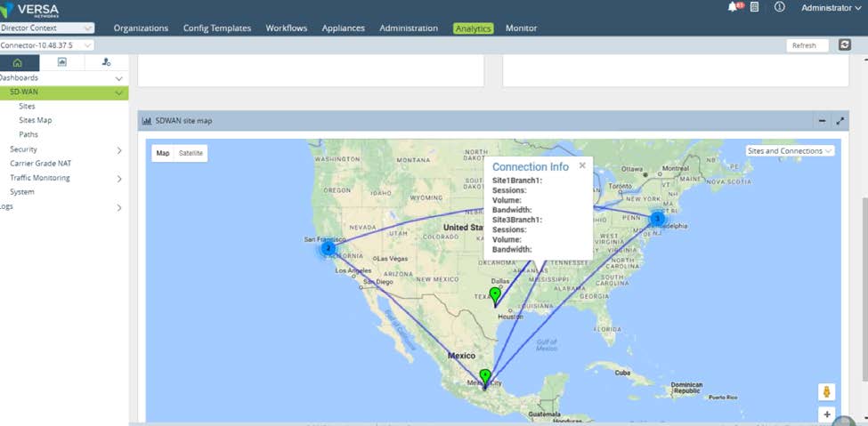Click the auto-refresh icon next to Refresh
The width and height of the screenshot is (868, 426).
point(845,44)
